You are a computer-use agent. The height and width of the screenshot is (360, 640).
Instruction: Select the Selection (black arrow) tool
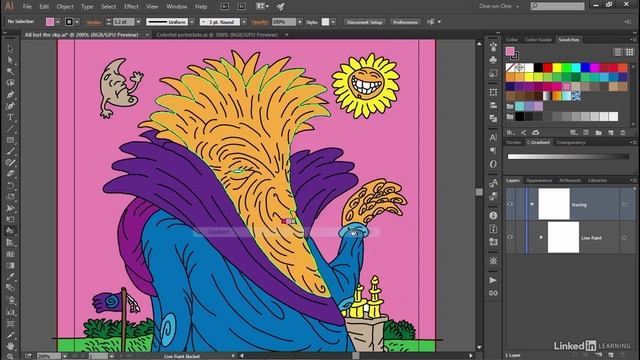(x=10, y=49)
